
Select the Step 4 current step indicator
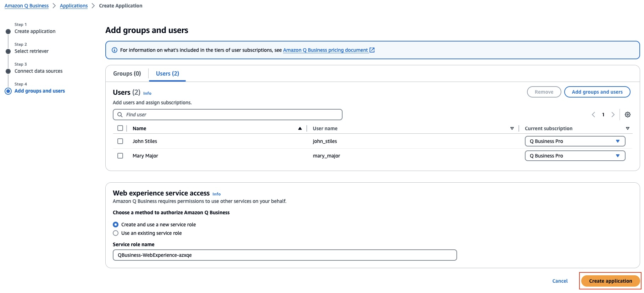point(8,91)
